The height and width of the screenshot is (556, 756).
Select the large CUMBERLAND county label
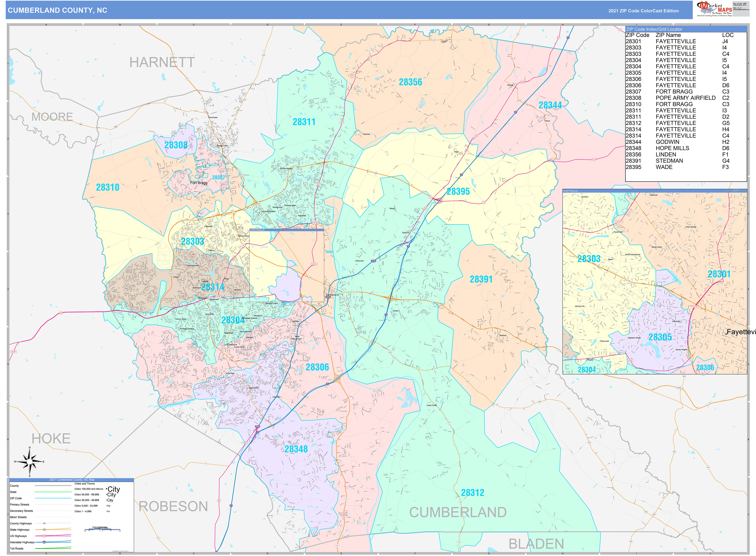(x=458, y=512)
